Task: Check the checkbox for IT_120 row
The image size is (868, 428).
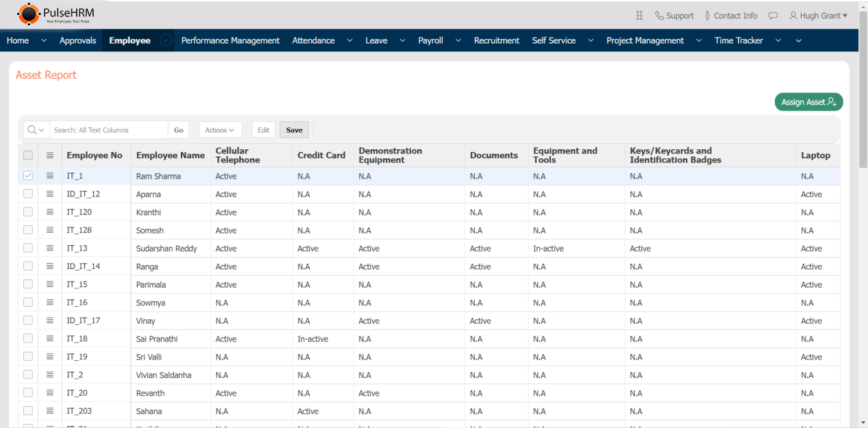Action: [28, 212]
